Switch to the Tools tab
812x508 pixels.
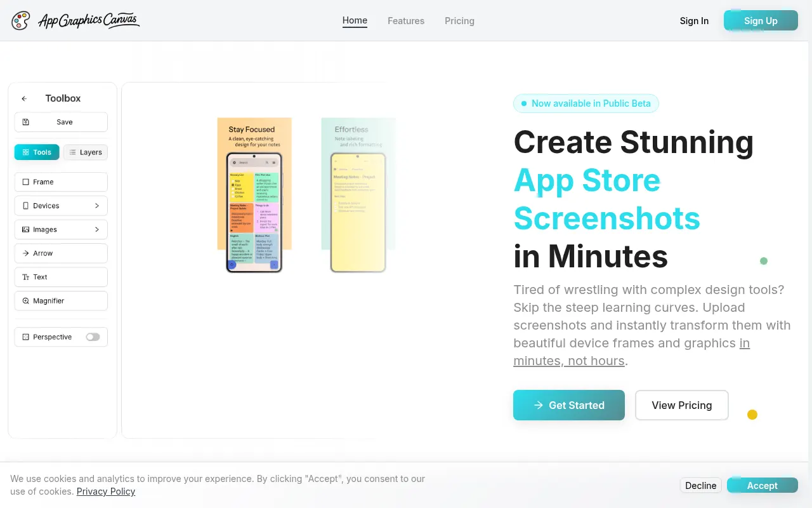click(x=37, y=152)
